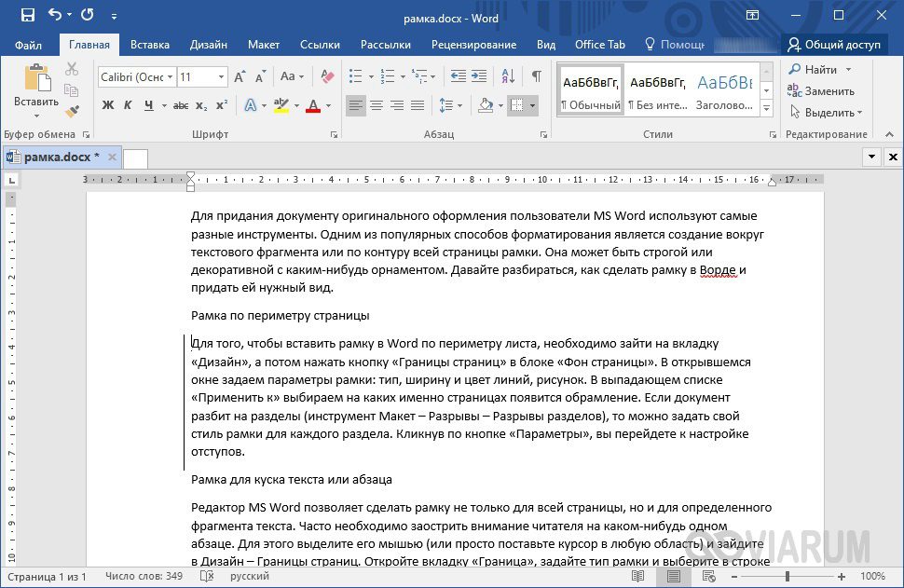Undo the last action
This screenshot has height=588, width=904.
click(x=55, y=14)
